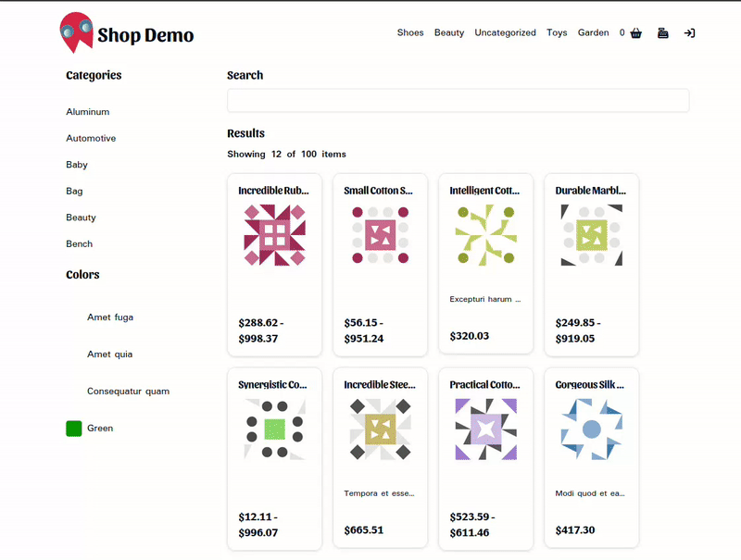The height and width of the screenshot is (560, 741).
Task: Open the Incredible Rub... product image
Action: tap(274, 235)
